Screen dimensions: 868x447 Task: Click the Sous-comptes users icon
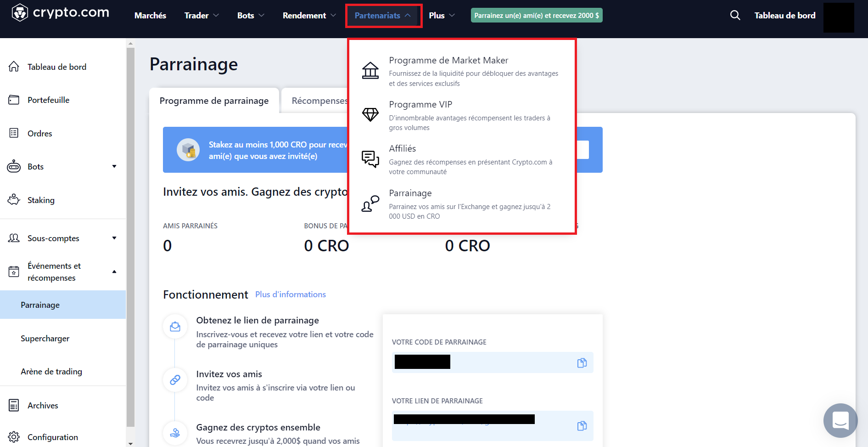coord(14,238)
